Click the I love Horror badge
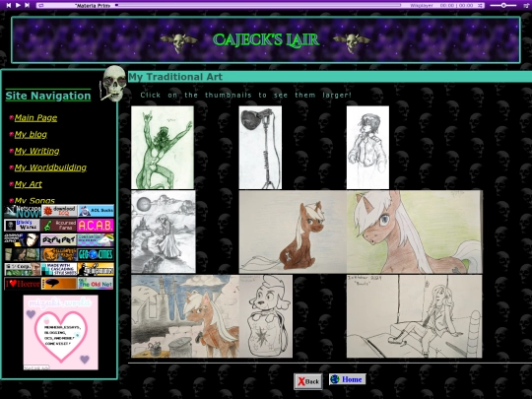532x399 pixels. (x=22, y=284)
